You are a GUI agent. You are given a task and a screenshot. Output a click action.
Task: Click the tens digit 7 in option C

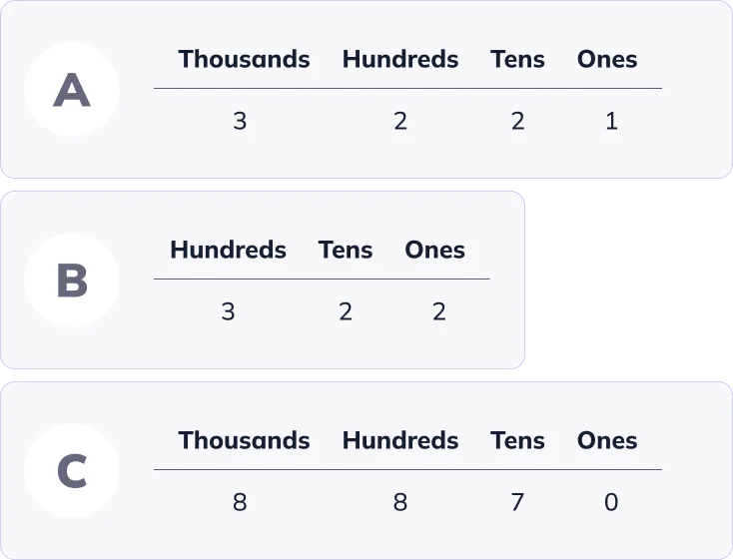(517, 501)
